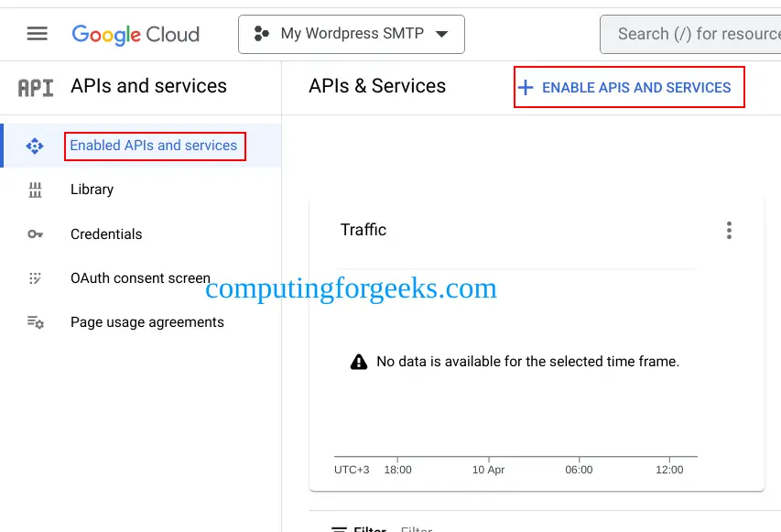This screenshot has height=532, width=781.
Task: Open the Traffic card three-dot menu
Action: [x=729, y=230]
